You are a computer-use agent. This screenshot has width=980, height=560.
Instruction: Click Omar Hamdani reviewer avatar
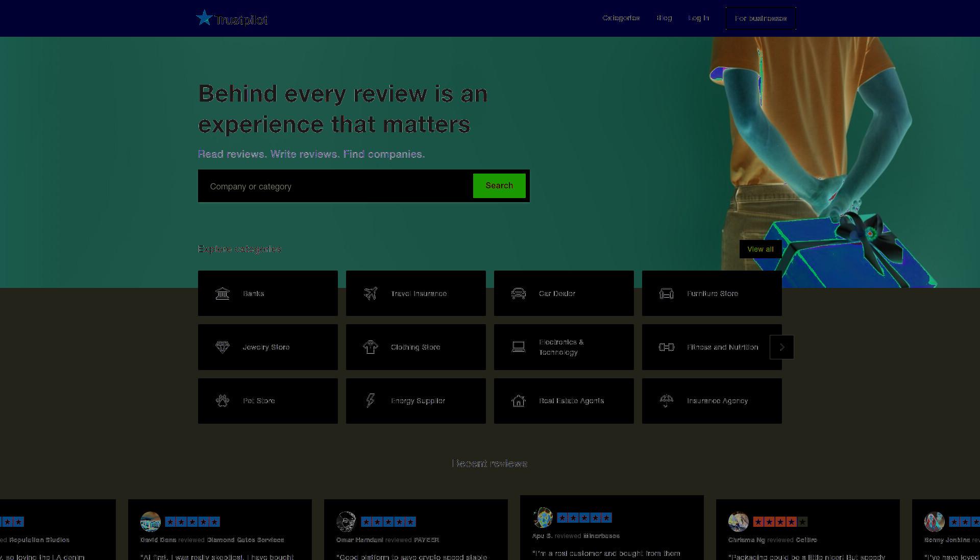347,522
